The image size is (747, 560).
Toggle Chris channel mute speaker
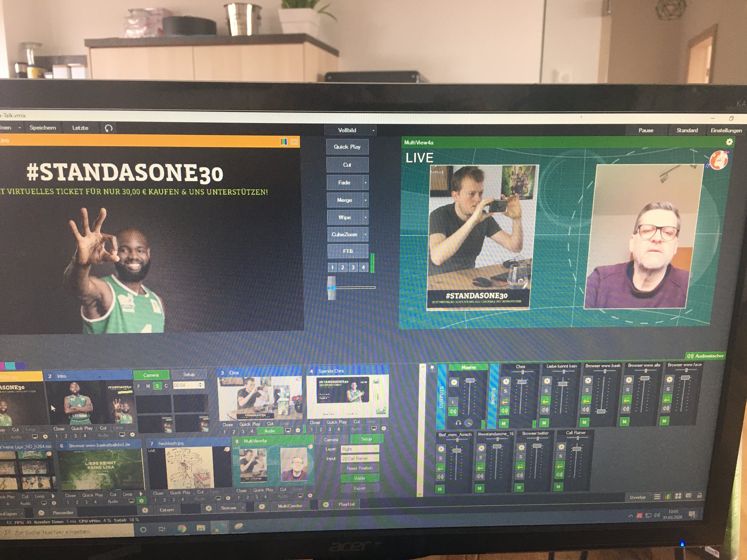(x=505, y=411)
